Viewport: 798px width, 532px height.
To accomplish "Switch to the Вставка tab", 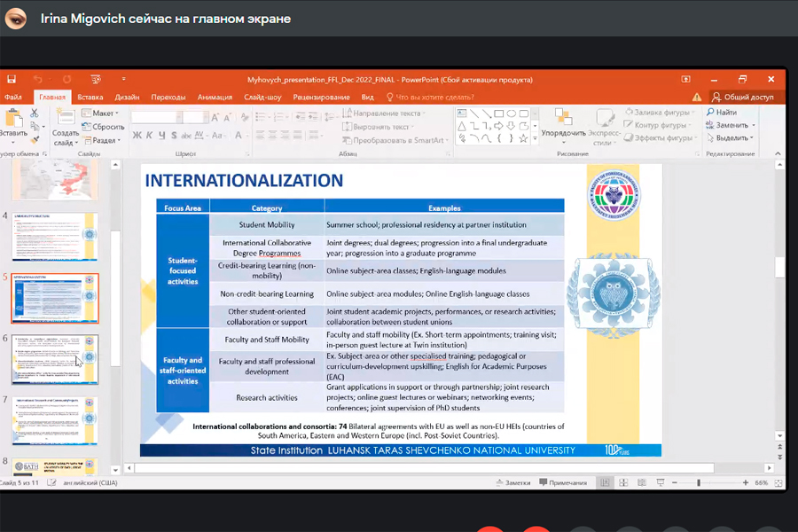I will [x=90, y=97].
